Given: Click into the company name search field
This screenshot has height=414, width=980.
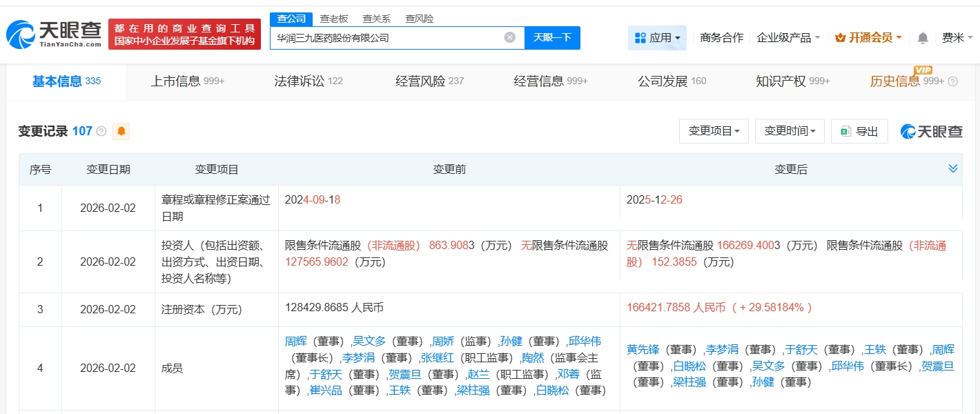Looking at the screenshot, I should click(386, 38).
